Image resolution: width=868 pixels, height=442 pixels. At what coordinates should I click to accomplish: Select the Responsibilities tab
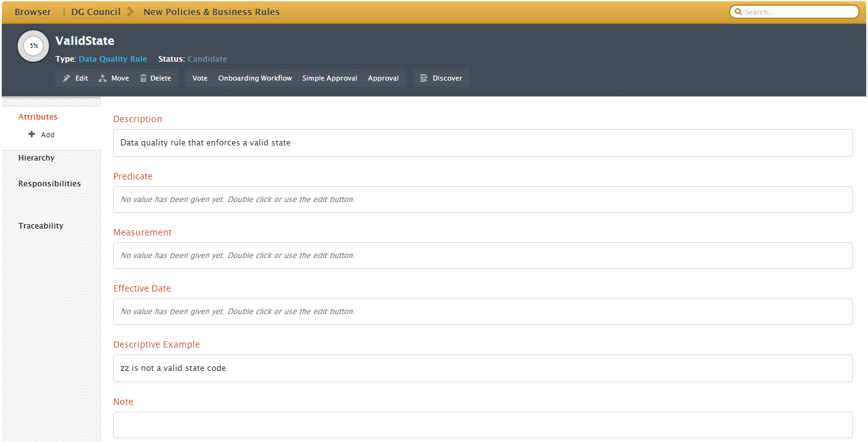coord(50,183)
